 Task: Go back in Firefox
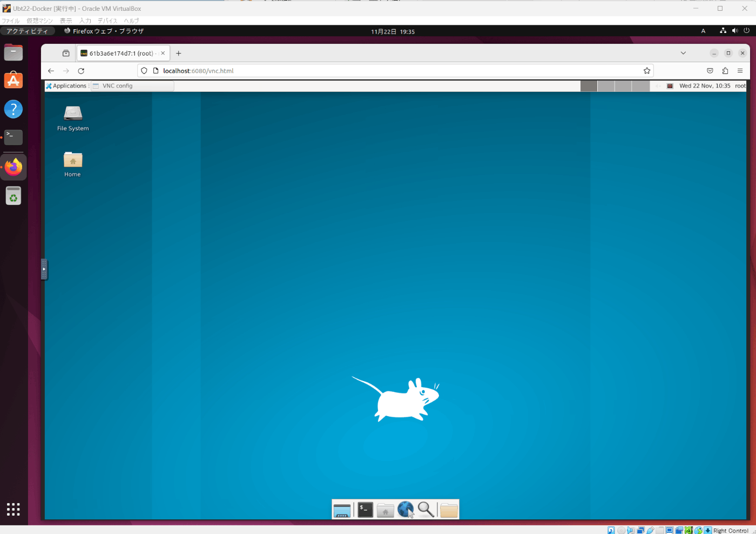coord(51,71)
